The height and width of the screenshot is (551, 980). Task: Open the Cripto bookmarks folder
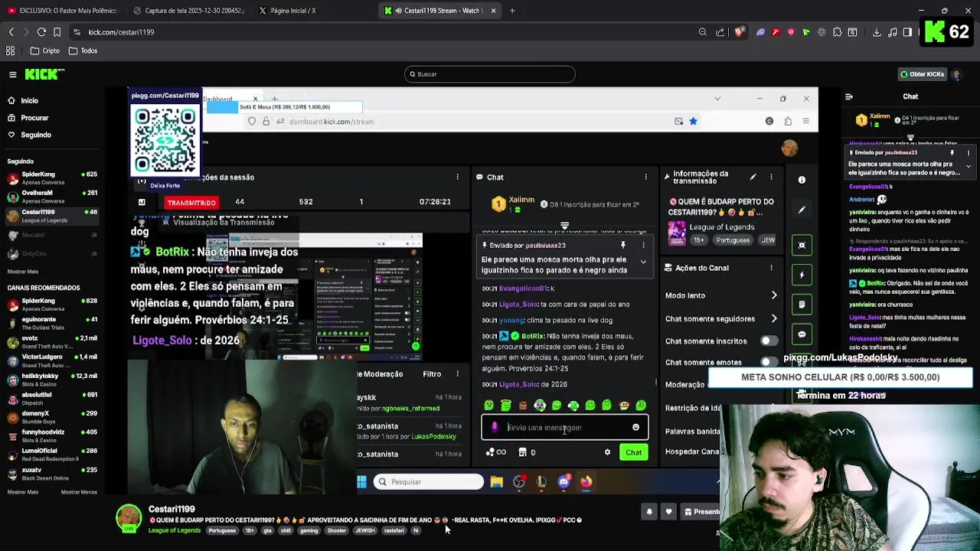click(x=44, y=51)
